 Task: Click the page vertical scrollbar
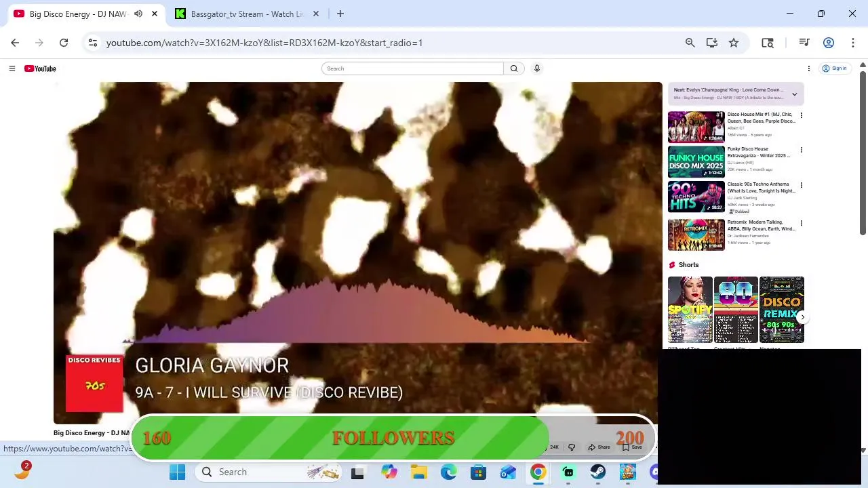point(863,152)
